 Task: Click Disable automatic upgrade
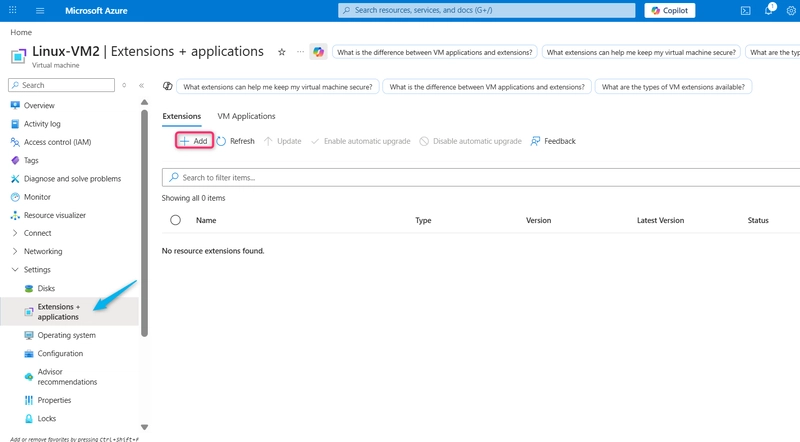(470, 141)
